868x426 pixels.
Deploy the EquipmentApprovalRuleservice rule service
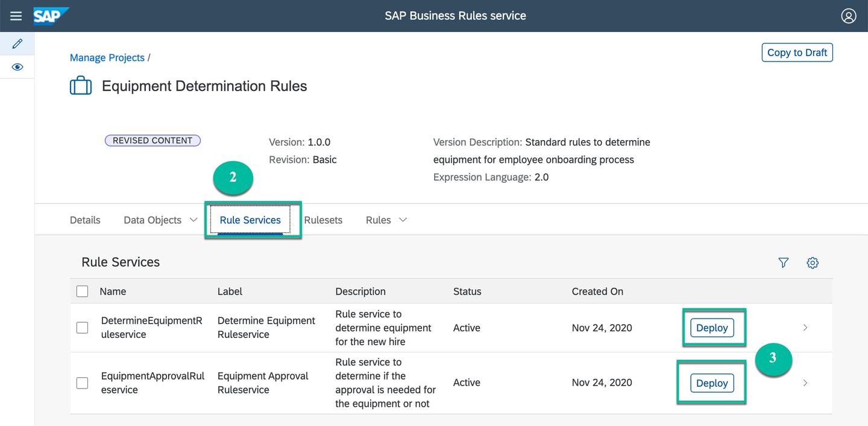click(x=712, y=383)
